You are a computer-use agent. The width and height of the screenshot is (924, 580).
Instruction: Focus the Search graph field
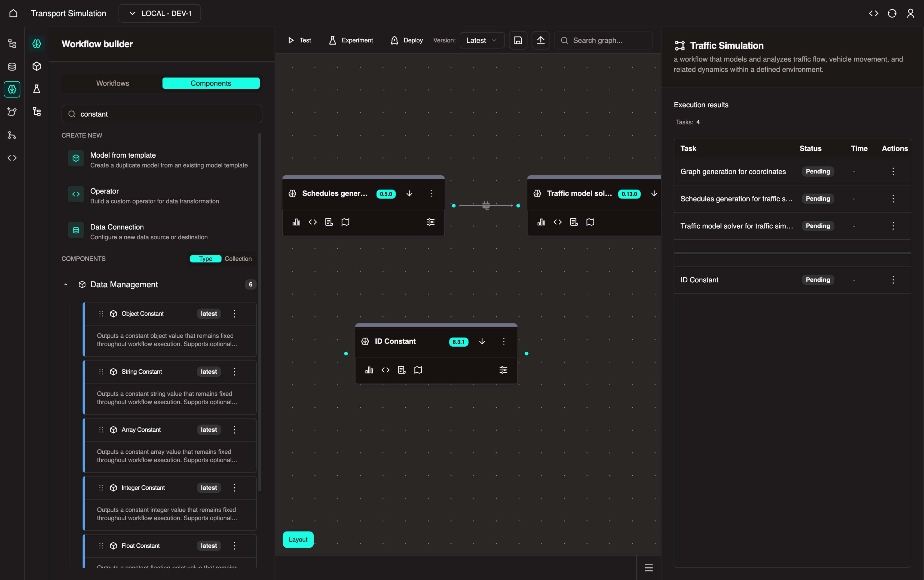[604, 40]
